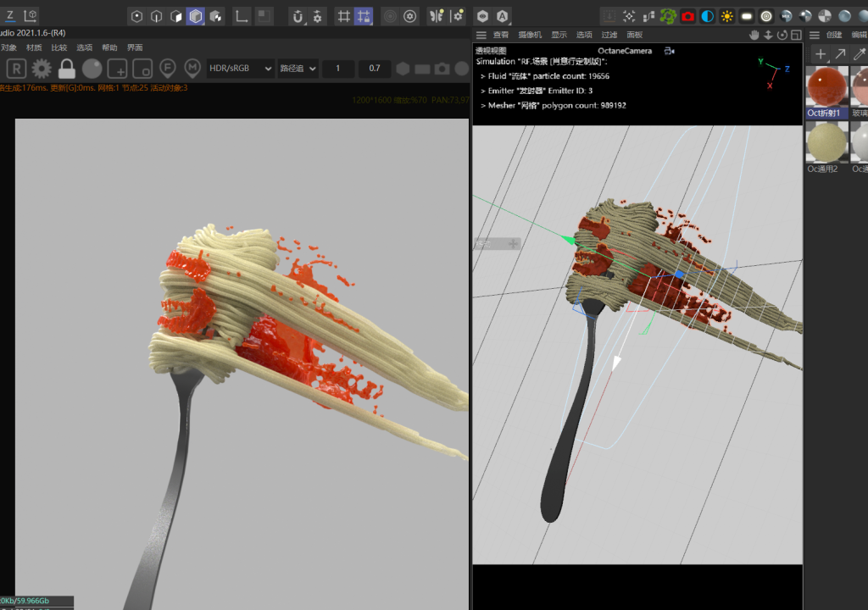This screenshot has width=868, height=610.
Task: Click the input field showing 1
Action: point(337,69)
